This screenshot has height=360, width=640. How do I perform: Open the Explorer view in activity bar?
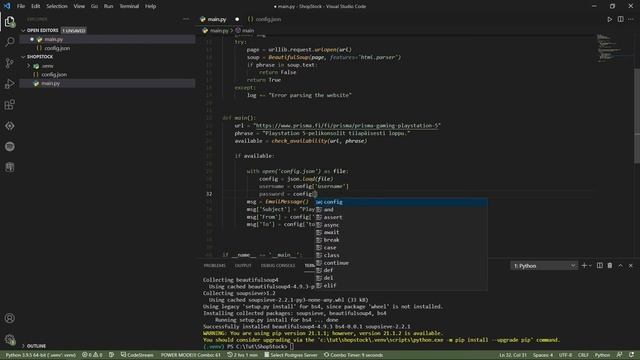[10, 22]
